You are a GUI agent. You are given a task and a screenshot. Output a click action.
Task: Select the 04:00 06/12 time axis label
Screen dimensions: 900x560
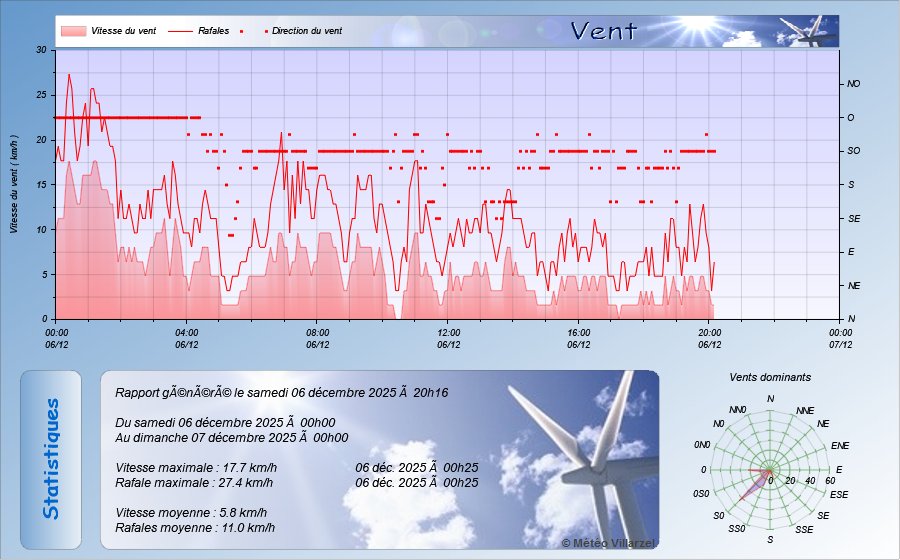click(186, 338)
